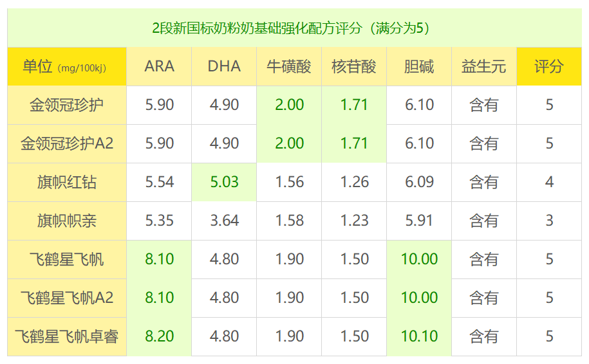Select the 胆碱 value 10.10

click(x=419, y=336)
